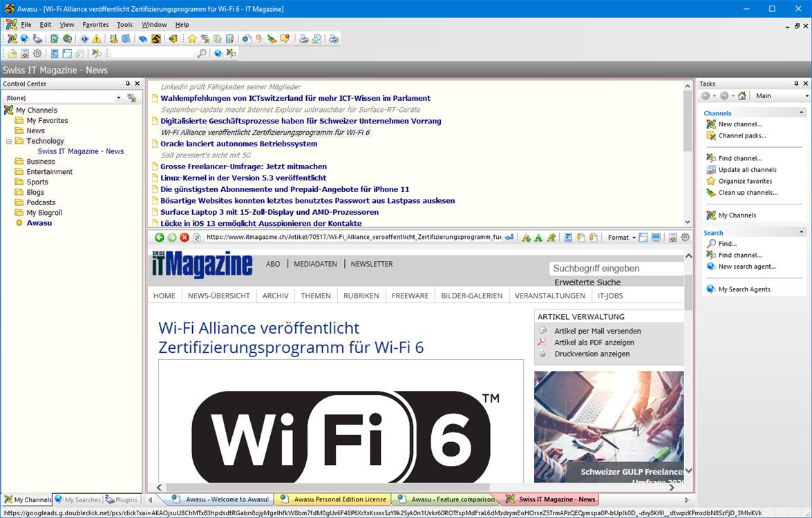The height and width of the screenshot is (518, 812).
Task: Select the My Blogroll folder in channel tree
Action: point(44,213)
